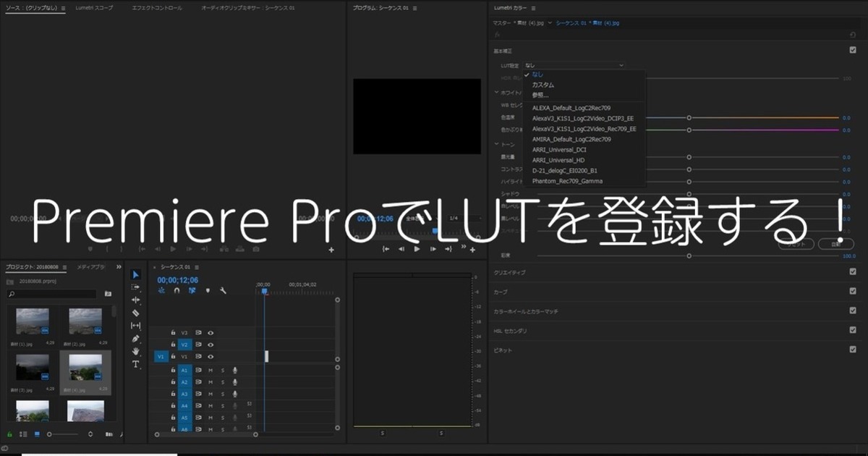Select the Type tool in the tools panel

coord(135,364)
